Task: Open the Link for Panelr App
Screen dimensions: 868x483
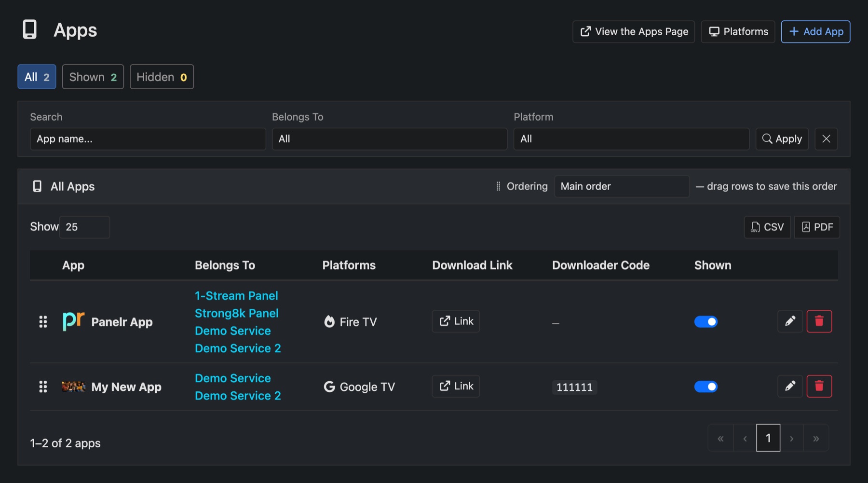Action: [x=456, y=321]
